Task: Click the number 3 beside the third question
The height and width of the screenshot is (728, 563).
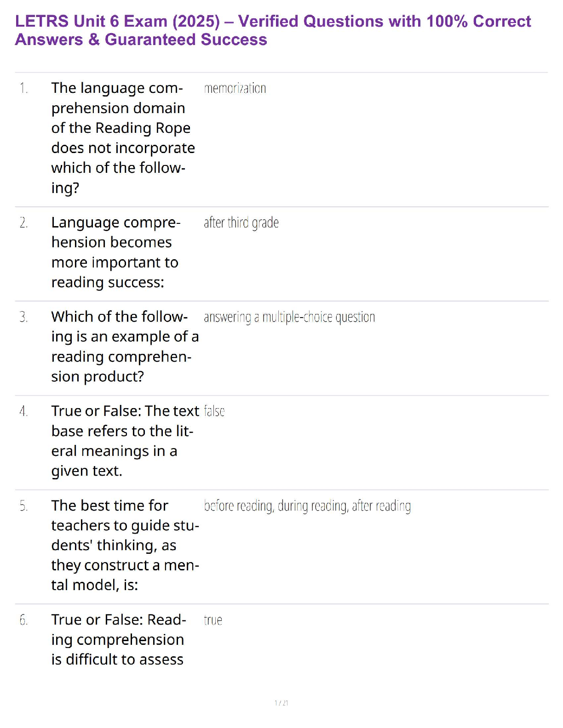Action: (24, 317)
